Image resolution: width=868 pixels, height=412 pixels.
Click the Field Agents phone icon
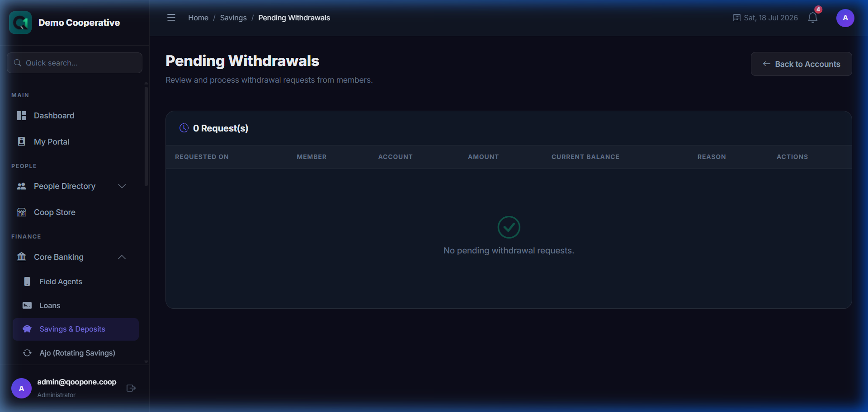[27, 281]
